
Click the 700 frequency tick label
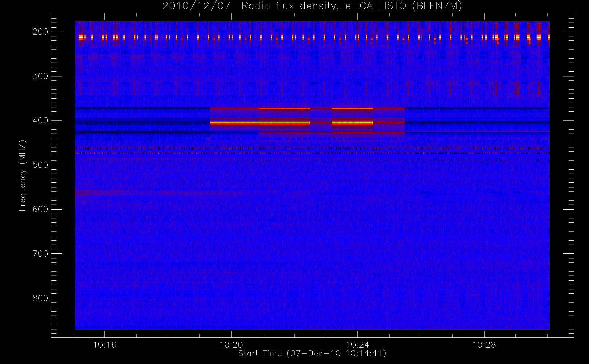(40, 254)
